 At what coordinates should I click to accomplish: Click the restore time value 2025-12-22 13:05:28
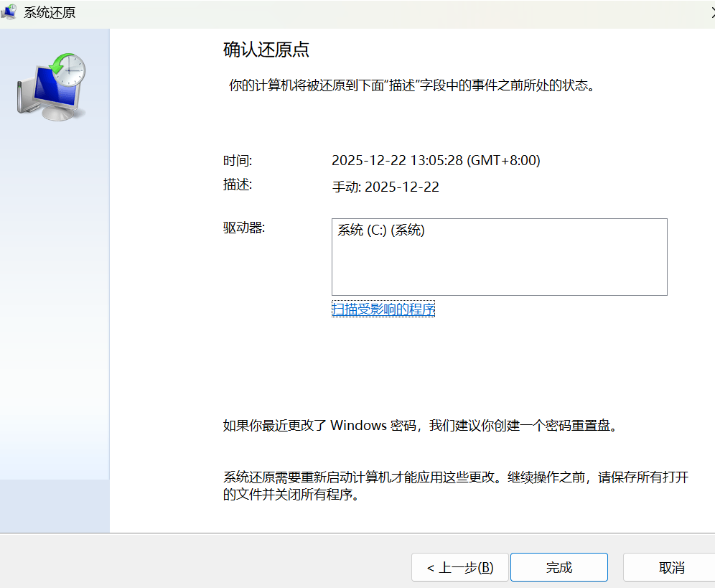pos(435,161)
